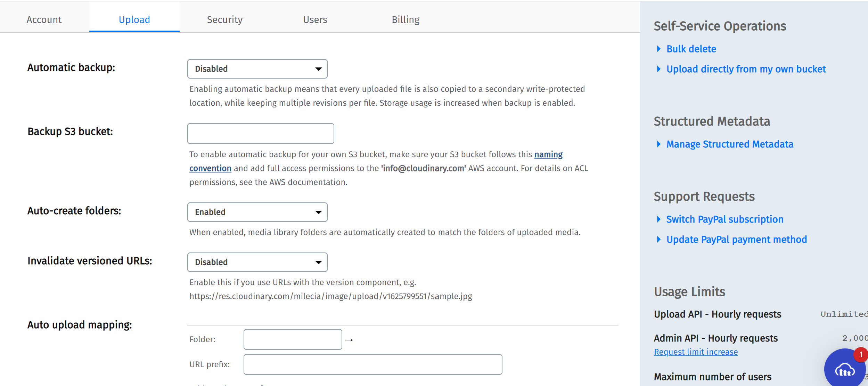Click the notification badge on chat widget
The image size is (868, 386).
point(860,354)
